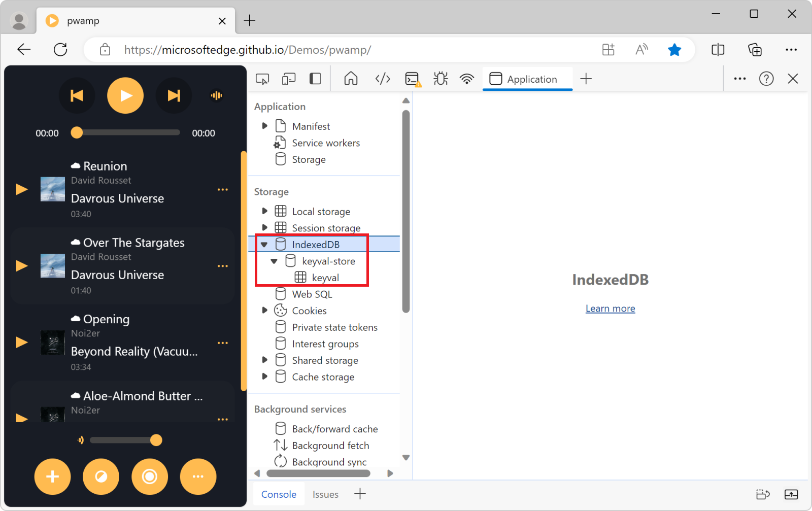Open DevTools help
Screen dimensions: 812x511
(x=766, y=79)
